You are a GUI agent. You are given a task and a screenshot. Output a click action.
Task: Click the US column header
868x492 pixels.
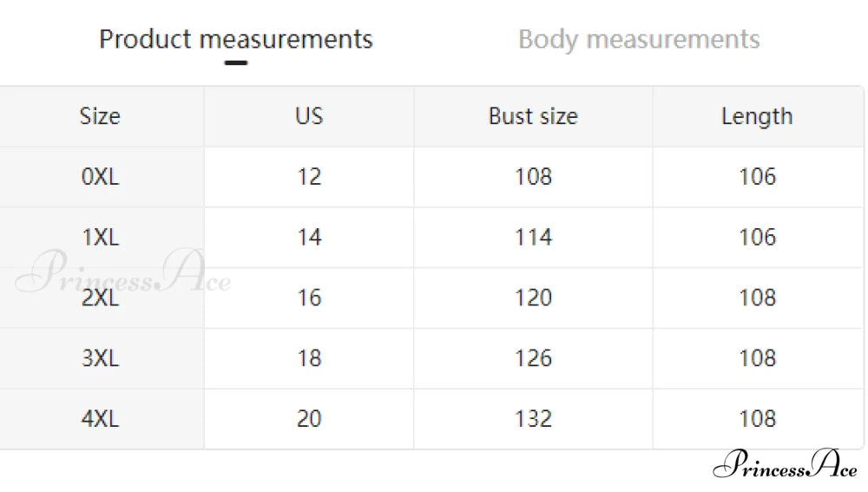(309, 116)
